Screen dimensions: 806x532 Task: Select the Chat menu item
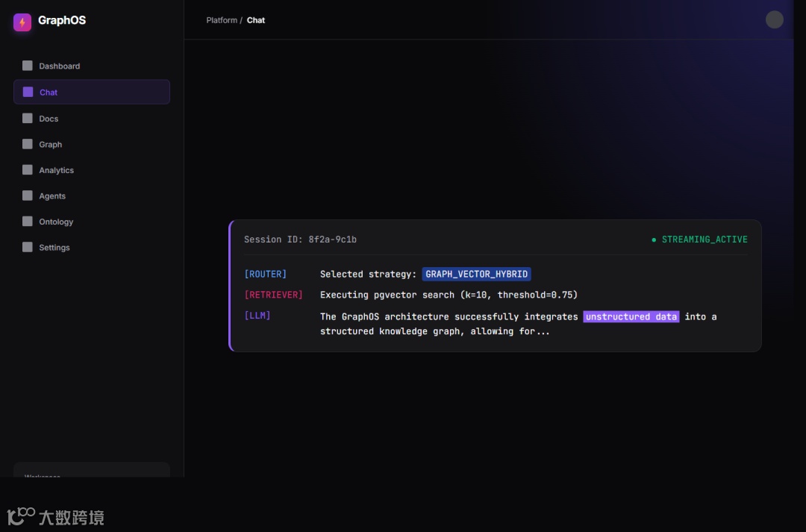[x=92, y=92]
